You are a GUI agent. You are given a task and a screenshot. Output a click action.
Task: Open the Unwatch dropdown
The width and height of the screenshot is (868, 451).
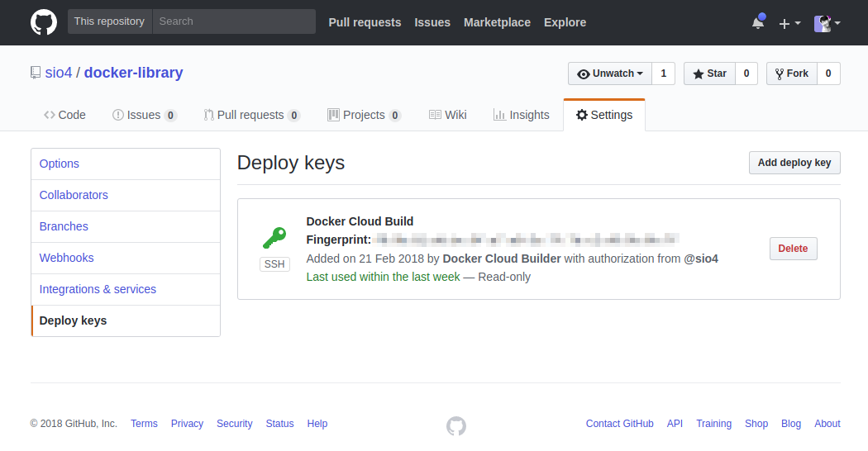(x=610, y=74)
